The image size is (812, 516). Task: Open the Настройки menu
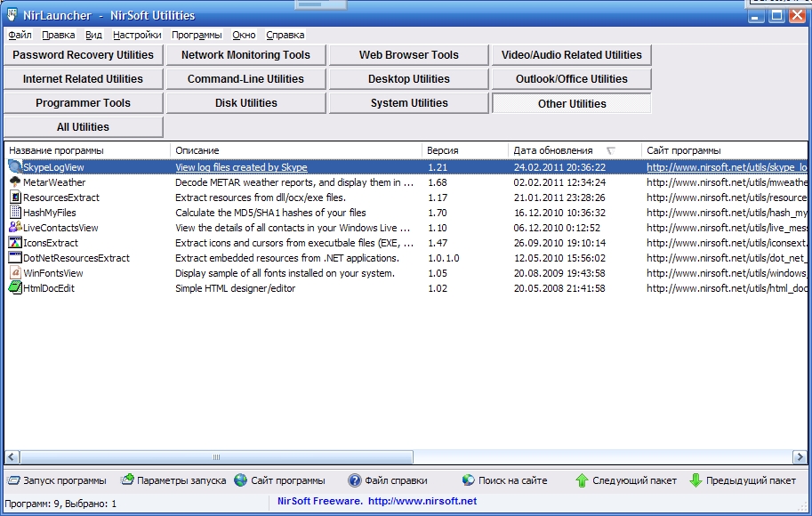pos(137,35)
